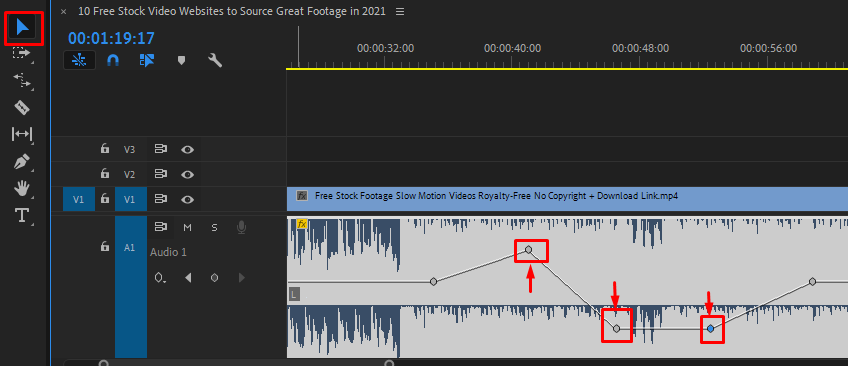Viewport: 848px width, 366px height.
Task: Select the Type tool
Action: click(22, 215)
